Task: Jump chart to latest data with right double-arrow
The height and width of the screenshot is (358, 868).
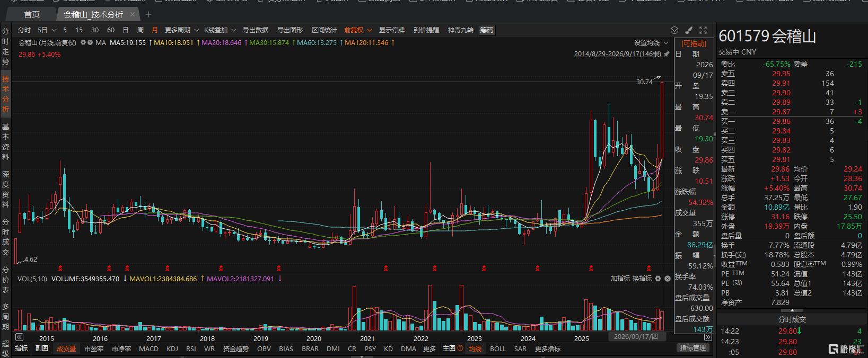Action: [x=708, y=337]
